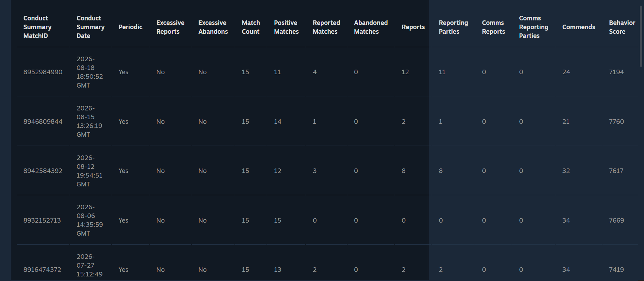The height and width of the screenshot is (281, 644).
Task: Click Periodic value Yes in row 8952984990
Action: 123,72
